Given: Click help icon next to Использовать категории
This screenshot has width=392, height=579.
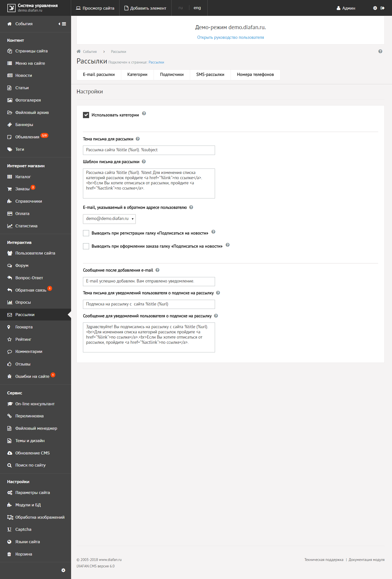Looking at the screenshot, I should click(x=144, y=113).
